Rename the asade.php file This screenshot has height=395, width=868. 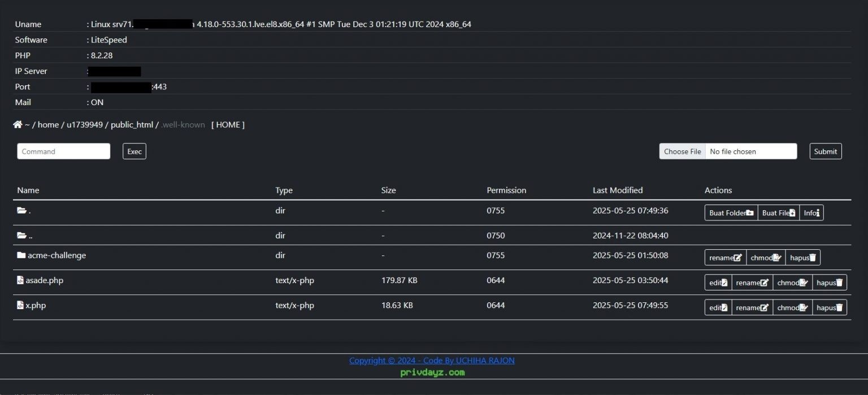(x=752, y=283)
